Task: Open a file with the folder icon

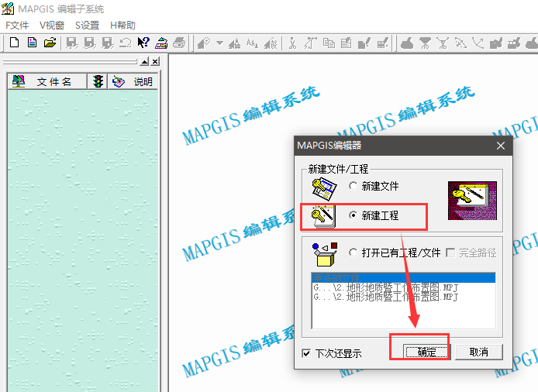Action: 50,43
